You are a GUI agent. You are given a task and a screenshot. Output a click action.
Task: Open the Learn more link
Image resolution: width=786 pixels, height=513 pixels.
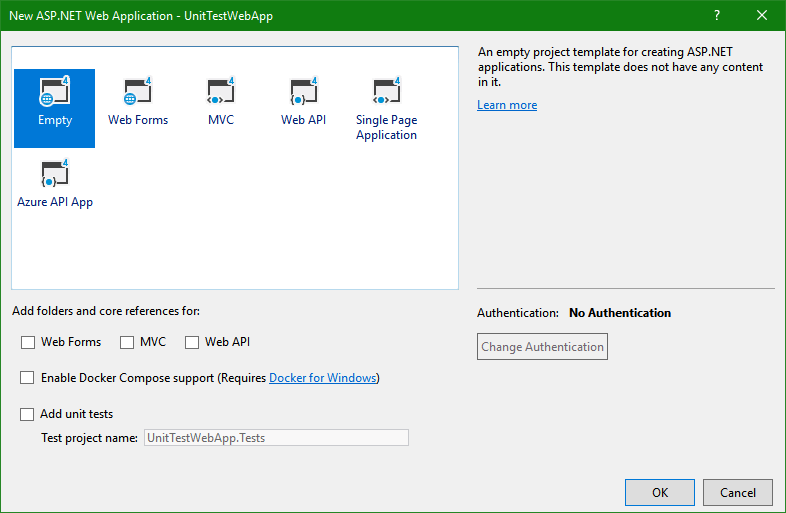click(507, 105)
